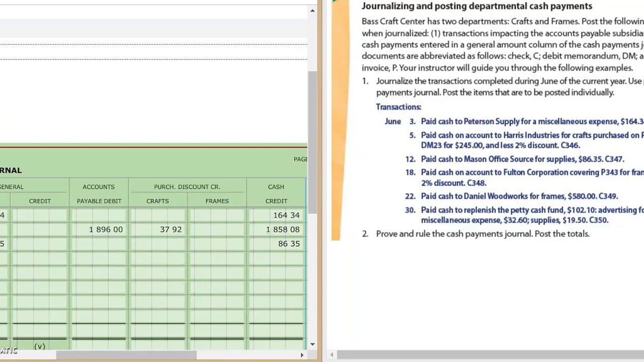The height and width of the screenshot is (362, 644).
Task: Select the Cash Credit cell showing 164 34
Action: coord(276,215)
